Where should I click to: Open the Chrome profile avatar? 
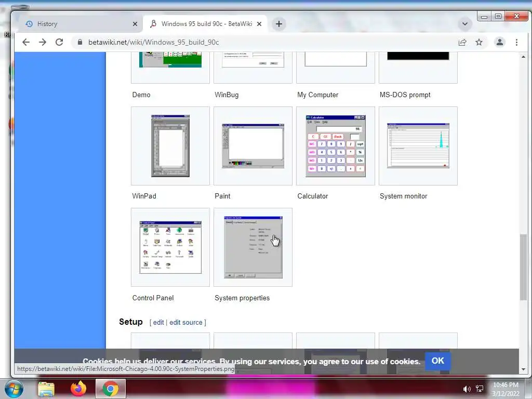pos(499,42)
